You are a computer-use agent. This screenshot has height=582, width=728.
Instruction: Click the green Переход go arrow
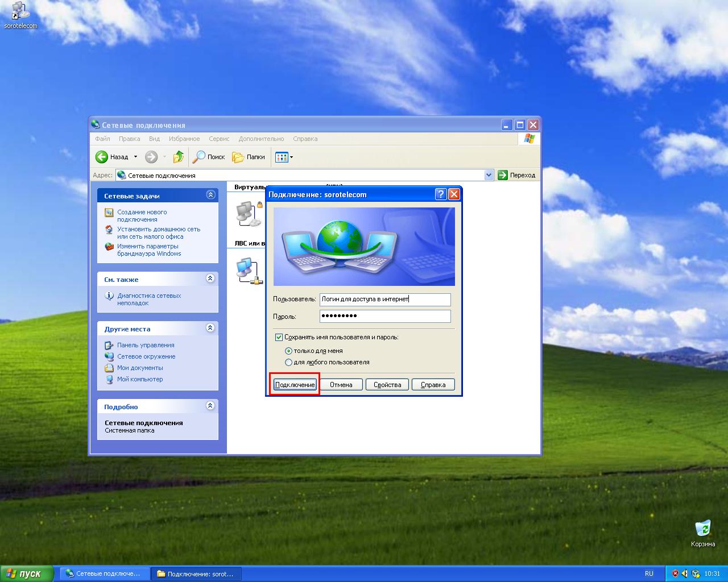pyautogui.click(x=502, y=175)
